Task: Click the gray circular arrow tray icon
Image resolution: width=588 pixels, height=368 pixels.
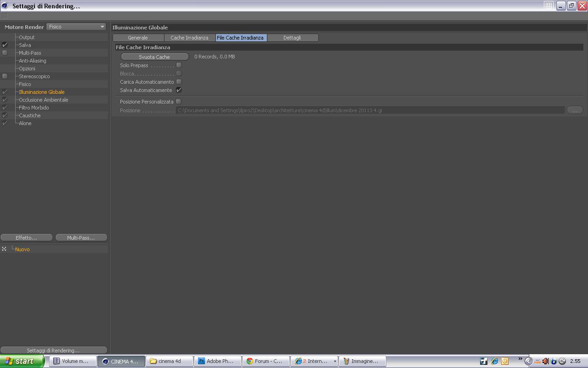Action: [x=562, y=361]
